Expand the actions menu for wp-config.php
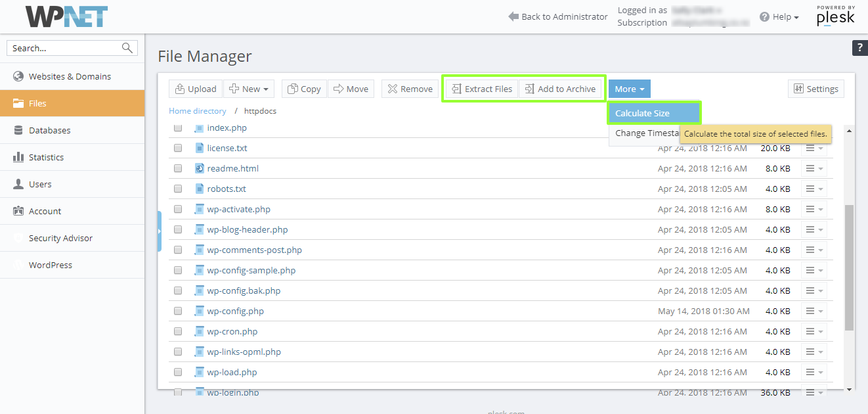This screenshot has width=868, height=414. 814,311
